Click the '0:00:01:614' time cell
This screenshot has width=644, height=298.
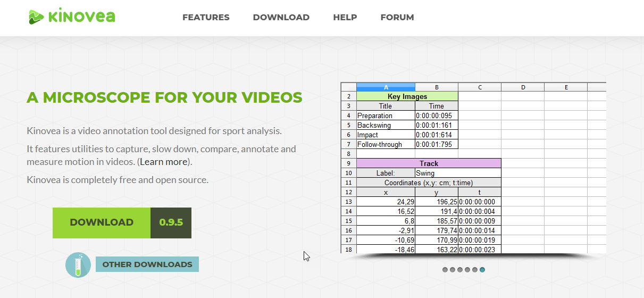coord(437,135)
